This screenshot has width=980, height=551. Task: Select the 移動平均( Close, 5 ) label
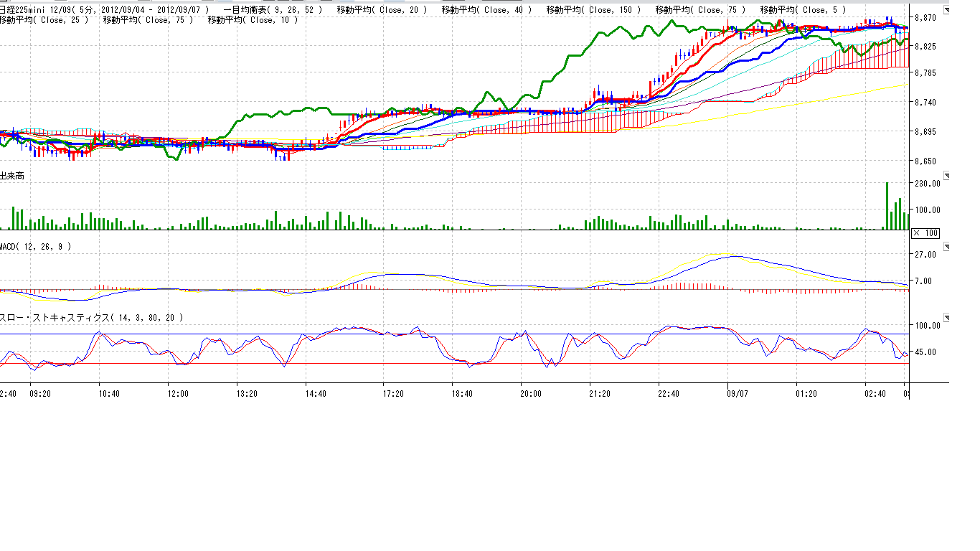[x=802, y=9]
